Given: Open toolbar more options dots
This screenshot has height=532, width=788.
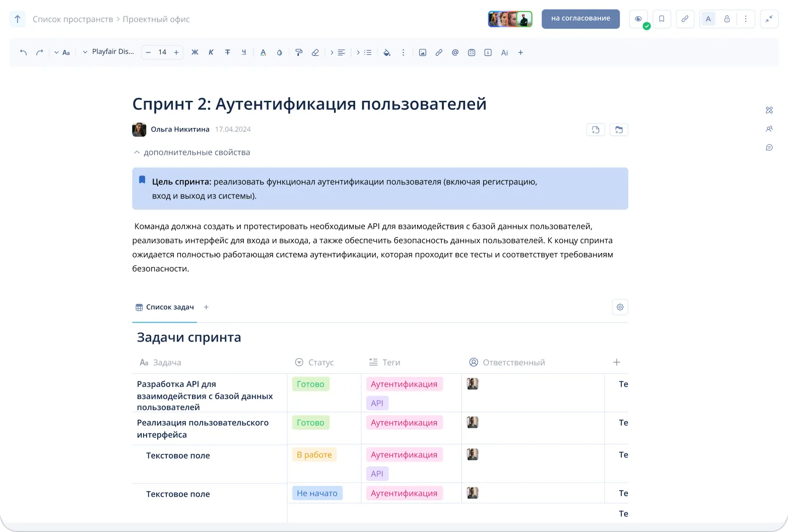Looking at the screenshot, I should [x=403, y=52].
